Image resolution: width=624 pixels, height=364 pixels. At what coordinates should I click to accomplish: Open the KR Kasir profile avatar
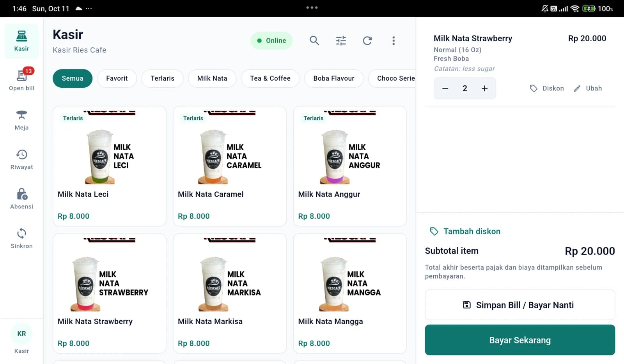(21, 334)
